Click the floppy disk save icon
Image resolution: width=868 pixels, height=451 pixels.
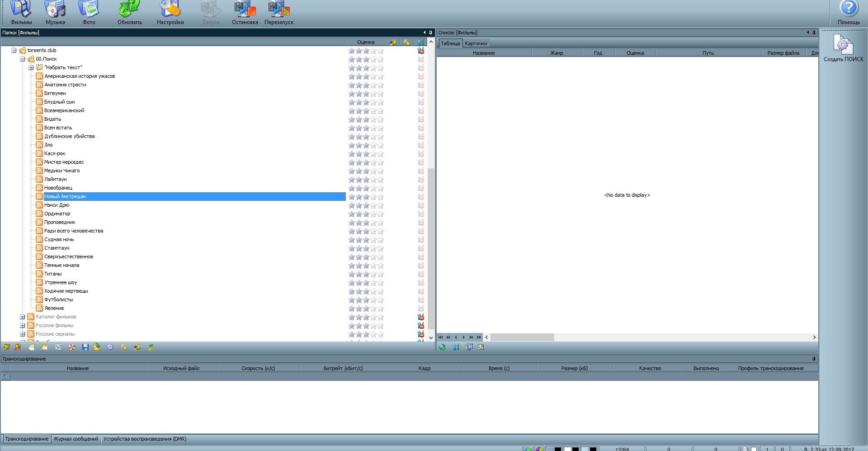(x=85, y=347)
